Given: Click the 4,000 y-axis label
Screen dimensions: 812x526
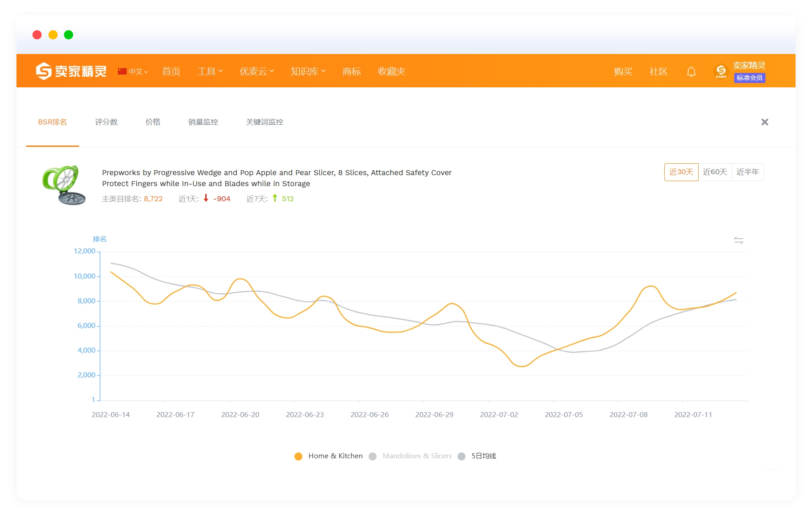Looking at the screenshot, I should [x=86, y=350].
